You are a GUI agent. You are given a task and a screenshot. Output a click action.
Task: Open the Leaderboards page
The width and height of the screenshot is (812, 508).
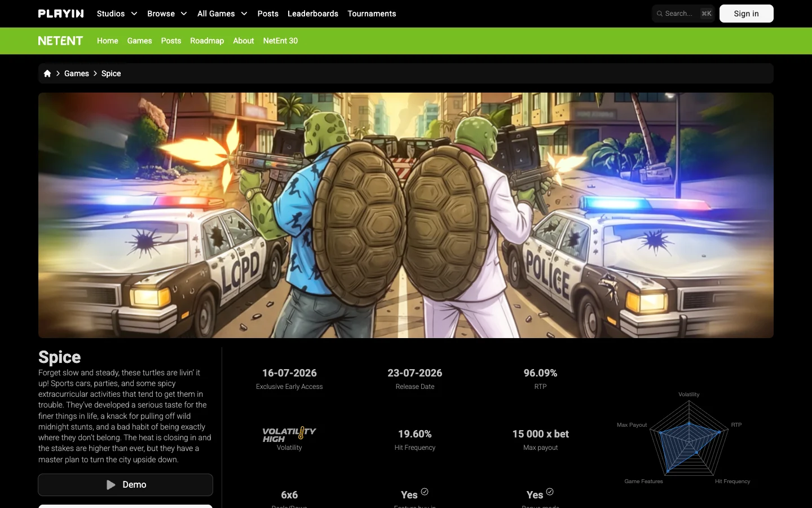pos(313,14)
